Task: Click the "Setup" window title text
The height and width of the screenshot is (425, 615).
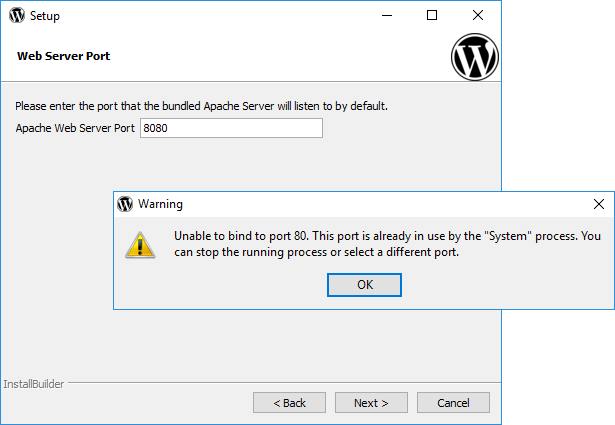Action: click(x=46, y=16)
